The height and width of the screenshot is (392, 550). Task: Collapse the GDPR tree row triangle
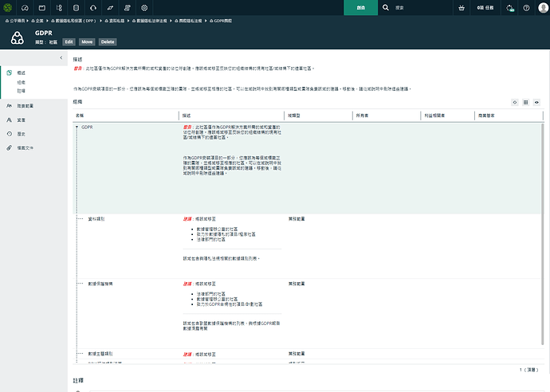point(77,127)
